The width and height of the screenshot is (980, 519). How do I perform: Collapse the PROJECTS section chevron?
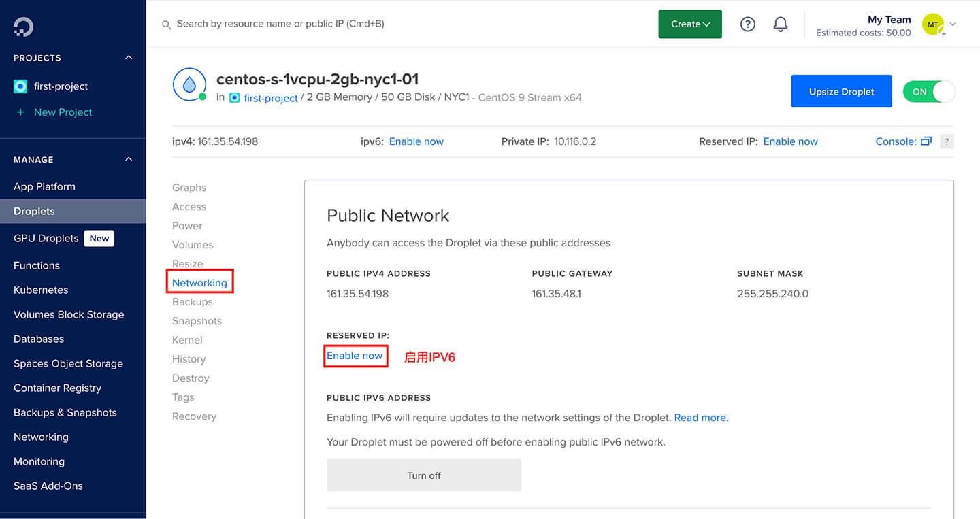129,58
